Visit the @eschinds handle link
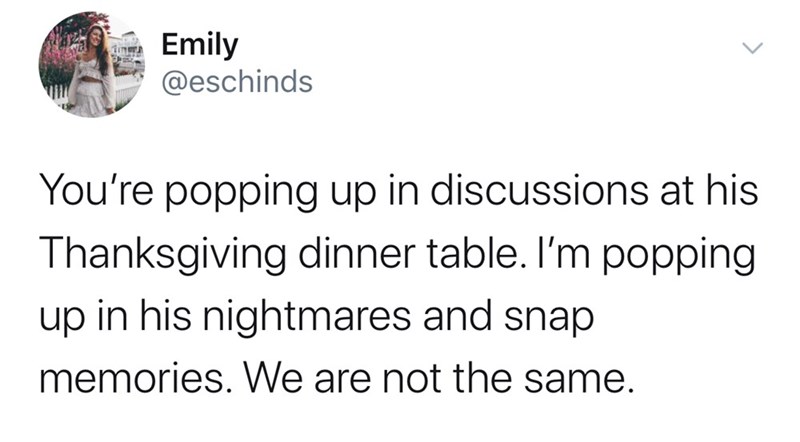Viewport: 800px width, 442px height. click(x=237, y=82)
